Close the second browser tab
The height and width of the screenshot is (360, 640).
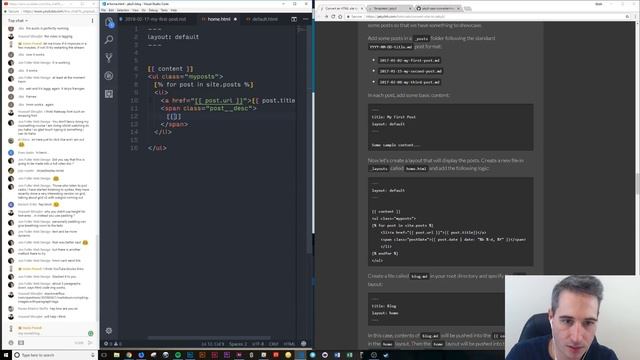pyautogui.click(x=410, y=8)
